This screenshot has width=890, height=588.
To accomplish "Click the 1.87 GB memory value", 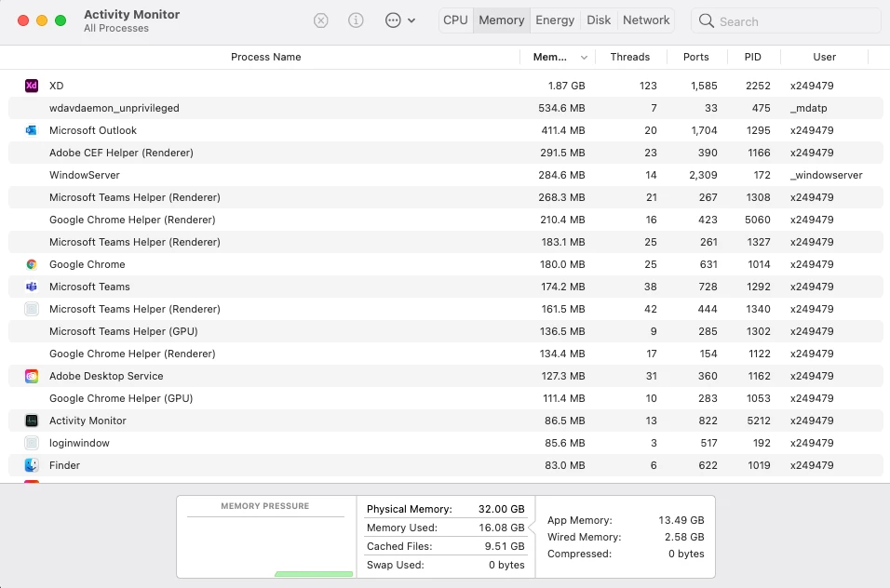I will click(566, 86).
